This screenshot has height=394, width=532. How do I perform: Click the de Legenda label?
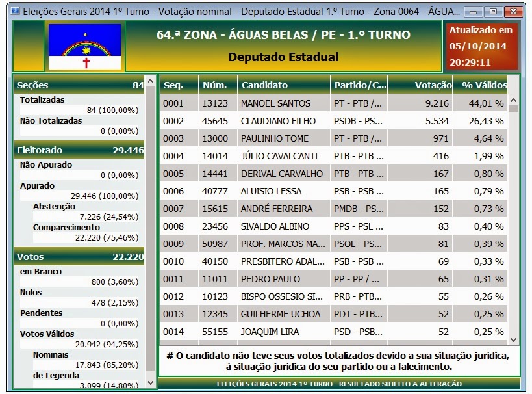pyautogui.click(x=56, y=375)
